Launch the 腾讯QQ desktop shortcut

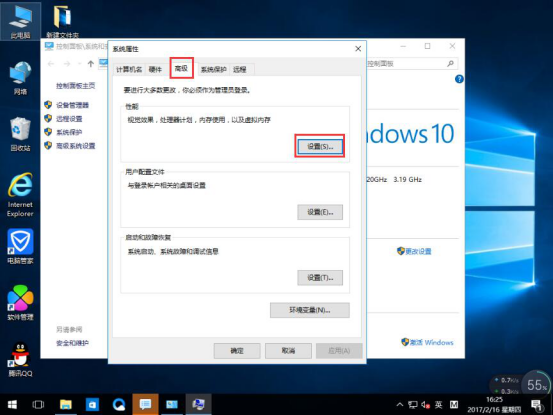tap(20, 359)
